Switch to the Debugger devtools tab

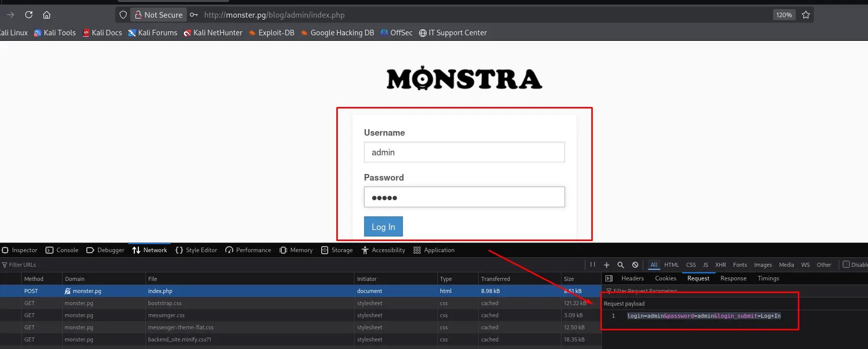[x=105, y=250]
